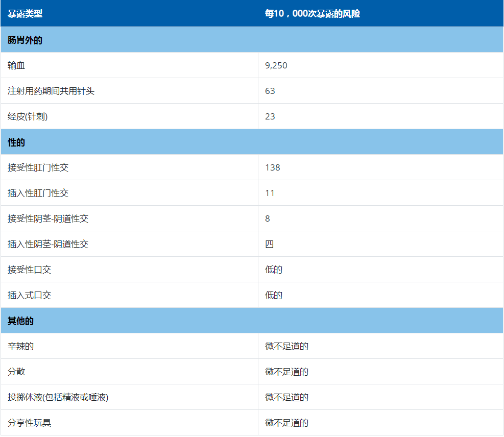Click the 输血 row label

[x=16, y=65]
